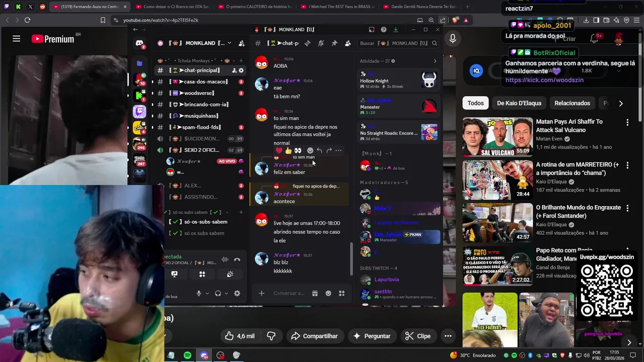Like the YouTube video 4,6 mil
Viewport: 644px width, 362px height.
[x=239, y=336]
